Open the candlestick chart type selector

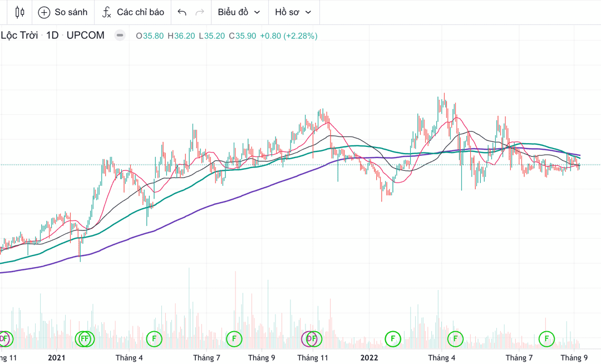click(x=19, y=12)
